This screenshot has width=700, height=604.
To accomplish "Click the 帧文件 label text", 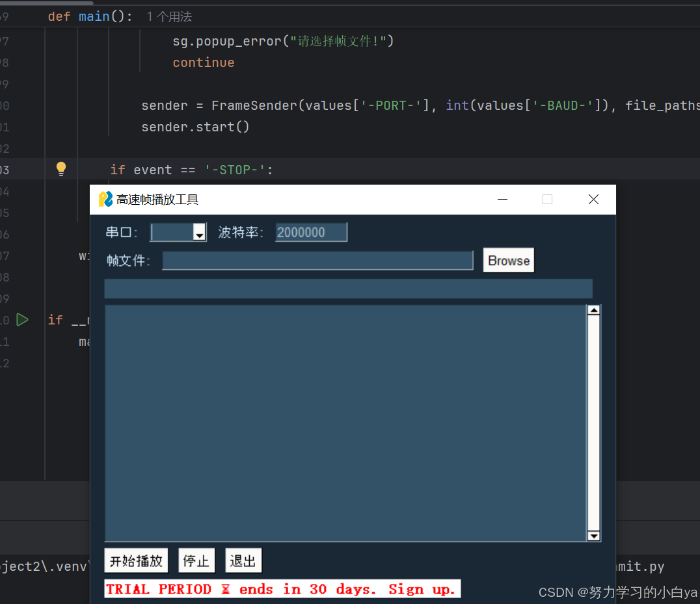I will tap(128, 261).
